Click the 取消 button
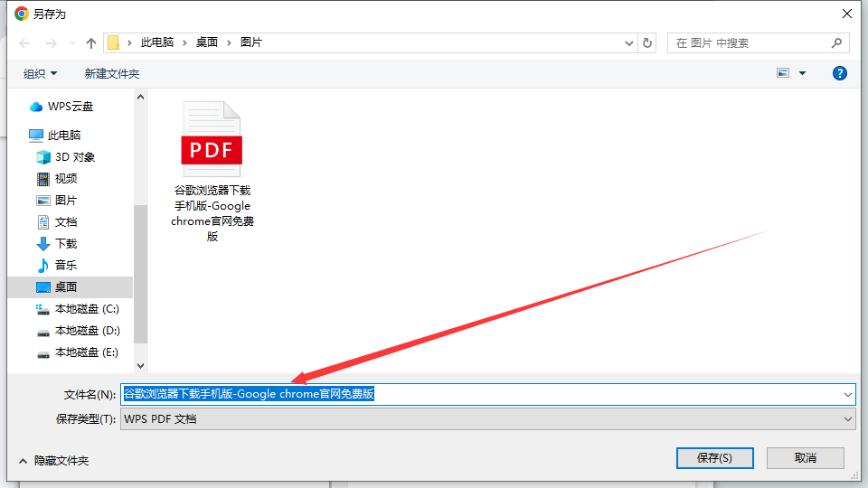This screenshot has height=488, width=868. tap(806, 458)
